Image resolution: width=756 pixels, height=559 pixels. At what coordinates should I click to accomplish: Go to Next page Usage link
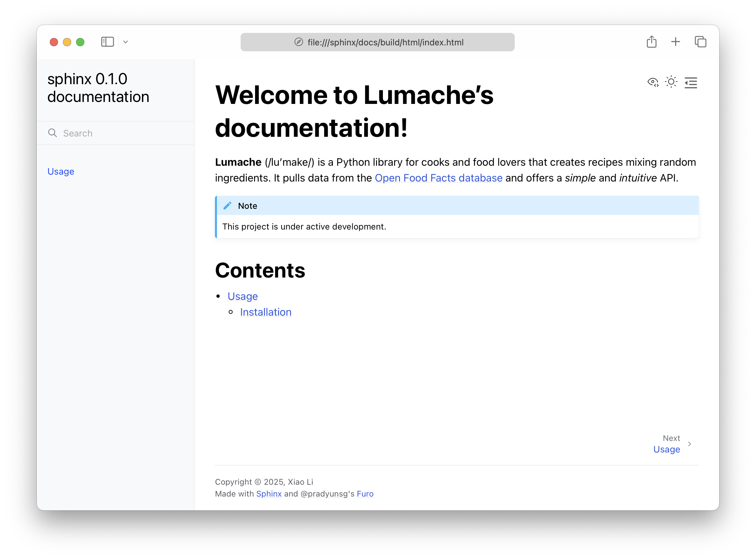coord(666,450)
